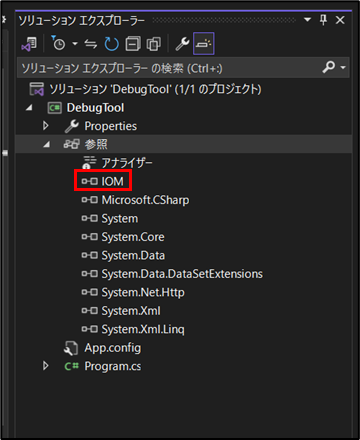The height and width of the screenshot is (440, 360).
Task: Sync with active document arrows icon
Action: [90, 44]
